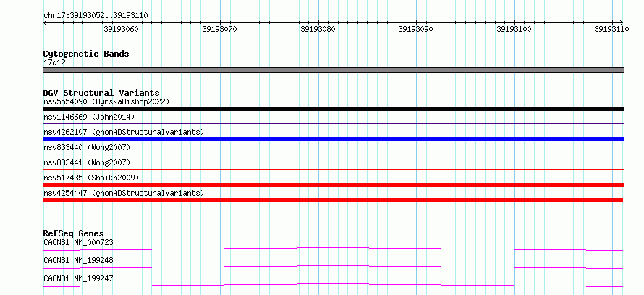Open nsv4262107 (gnomADStructuralVariants) variant label
The width and height of the screenshot is (644, 295).
pyautogui.click(x=124, y=132)
